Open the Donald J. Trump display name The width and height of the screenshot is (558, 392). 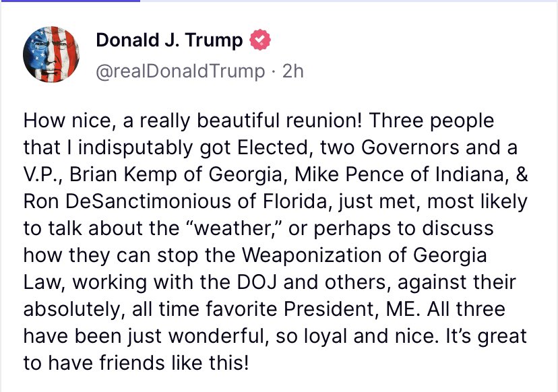[x=169, y=40]
